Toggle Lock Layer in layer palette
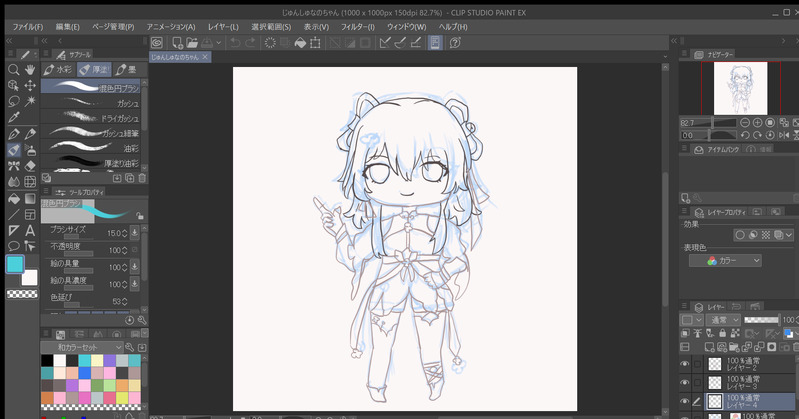The height and width of the screenshot is (419, 799). (x=723, y=333)
